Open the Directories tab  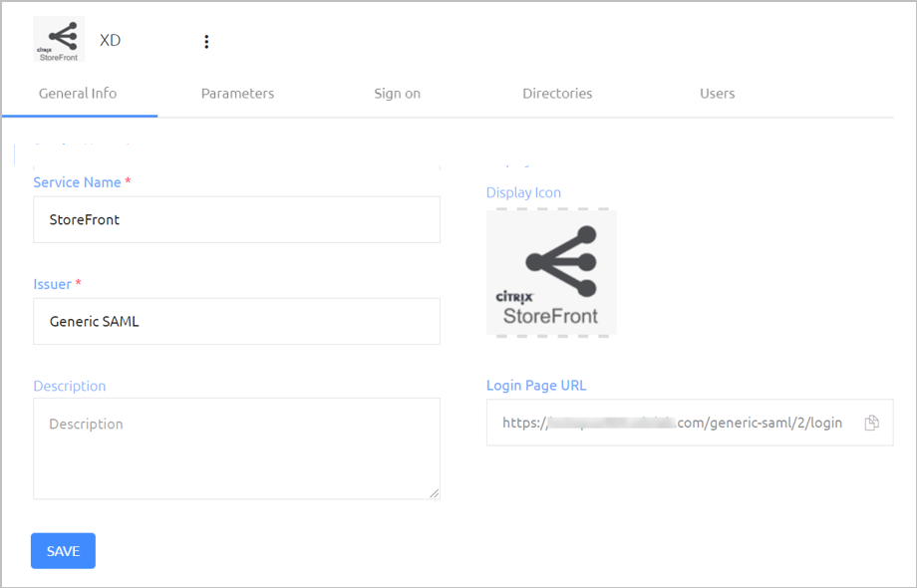tap(557, 94)
